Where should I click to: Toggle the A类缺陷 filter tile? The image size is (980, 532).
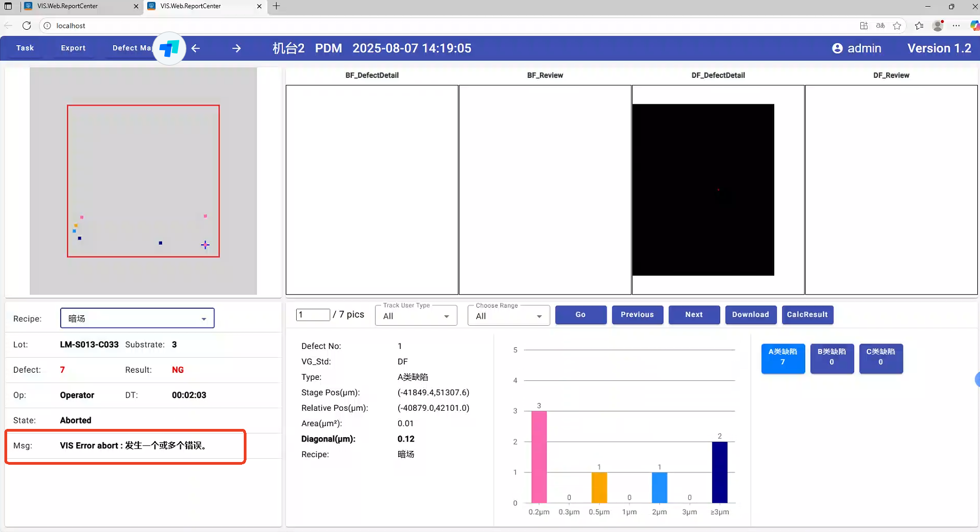(783, 358)
